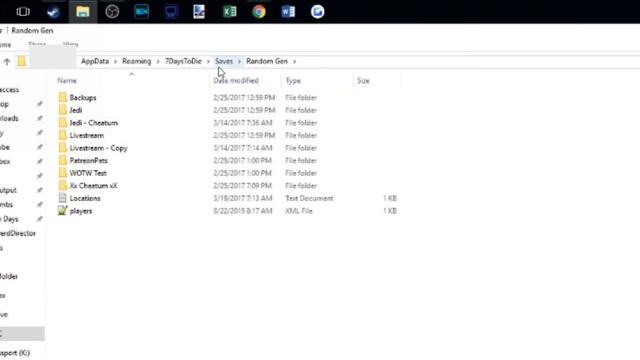Image resolution: width=640 pixels, height=360 pixels.
Task: Expand chevron after Roaming breadcrumb
Action: point(158,62)
